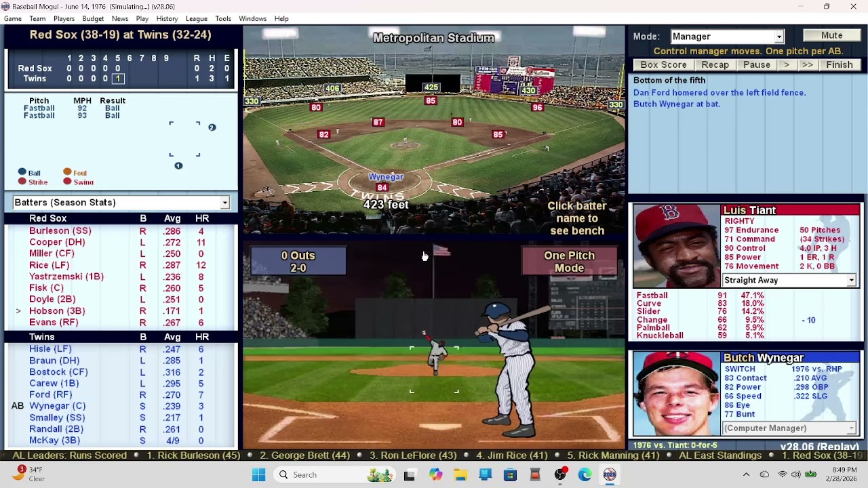Open the Budget menu
The height and width of the screenshot is (488, 868).
93,18
